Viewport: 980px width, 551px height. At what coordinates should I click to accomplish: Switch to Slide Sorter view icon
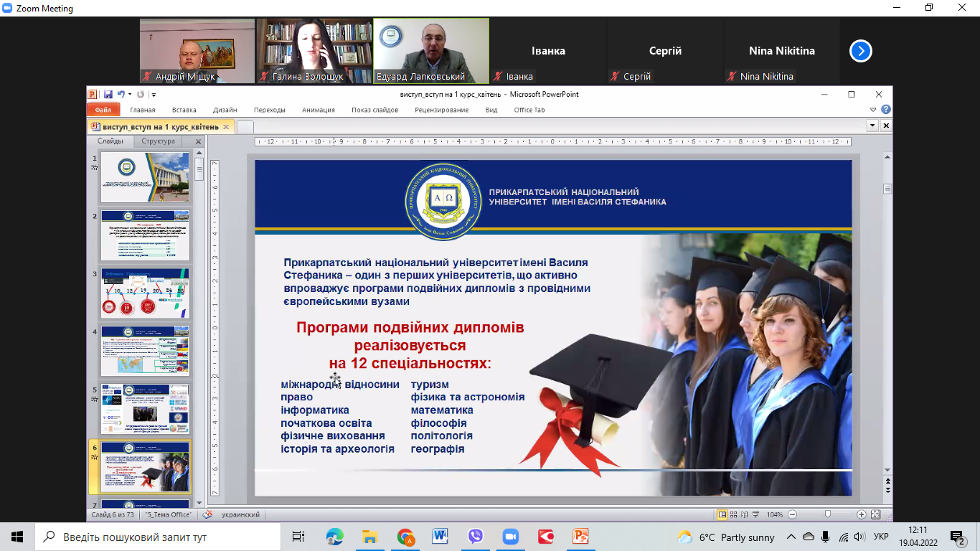pos(735,515)
